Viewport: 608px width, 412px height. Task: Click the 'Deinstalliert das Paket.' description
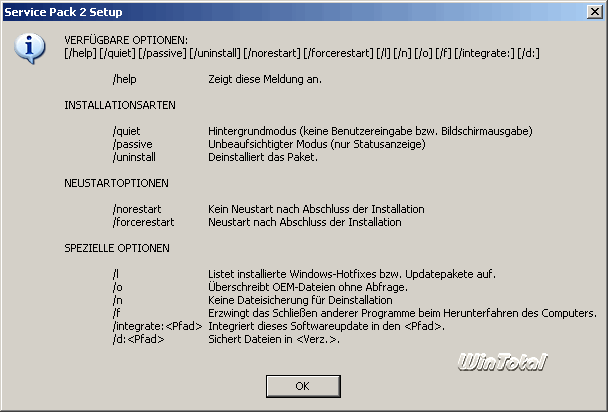coord(263,157)
